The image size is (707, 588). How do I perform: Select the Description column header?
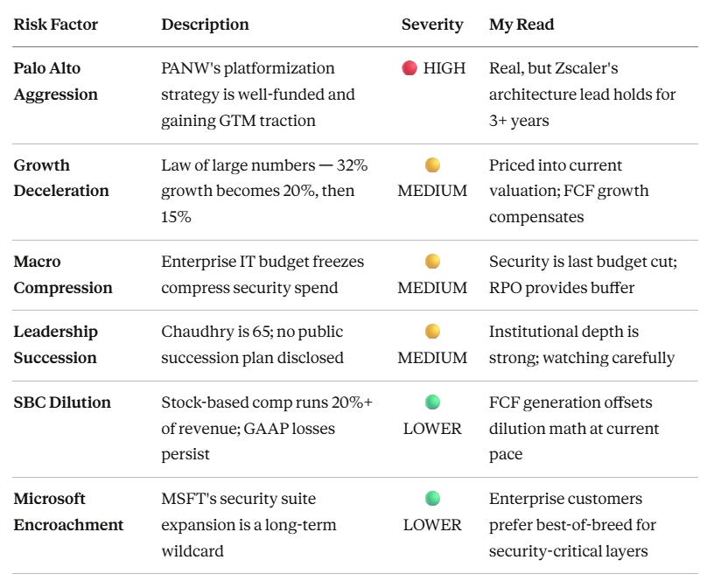(x=205, y=24)
